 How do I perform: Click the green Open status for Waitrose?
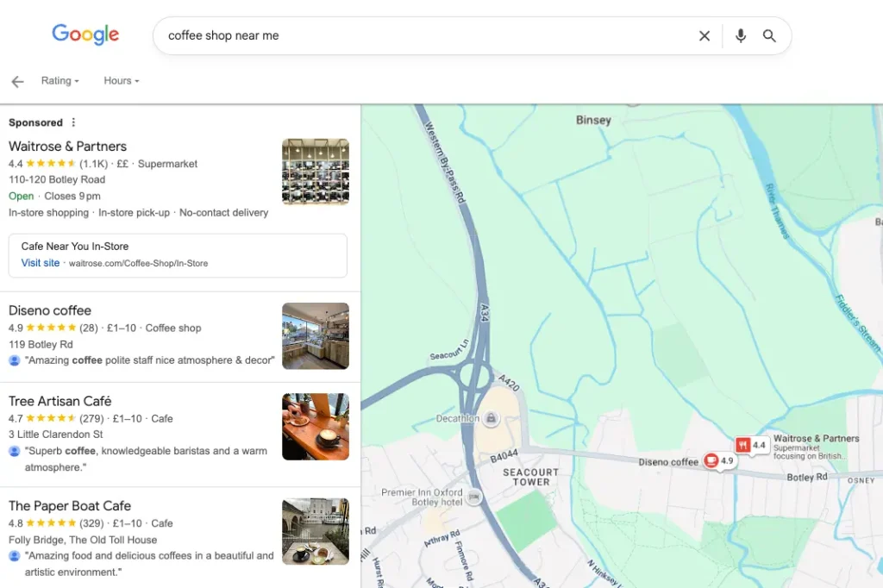click(x=22, y=196)
